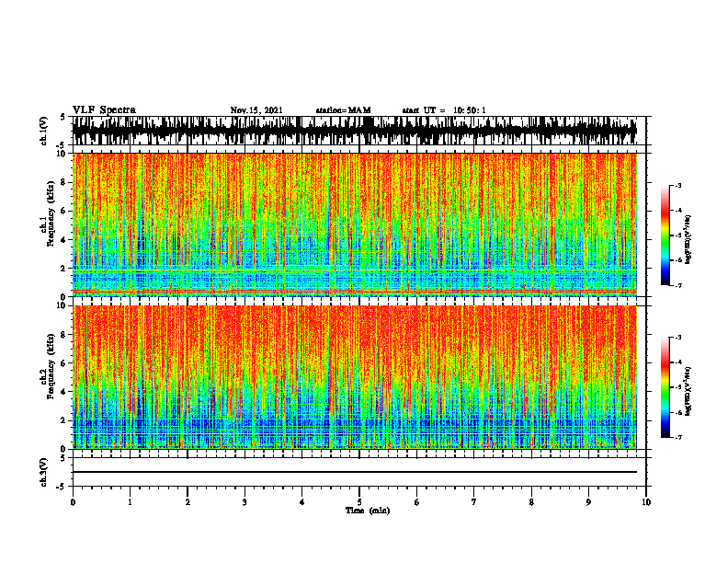Click the time axis tick label "5"

(359, 502)
